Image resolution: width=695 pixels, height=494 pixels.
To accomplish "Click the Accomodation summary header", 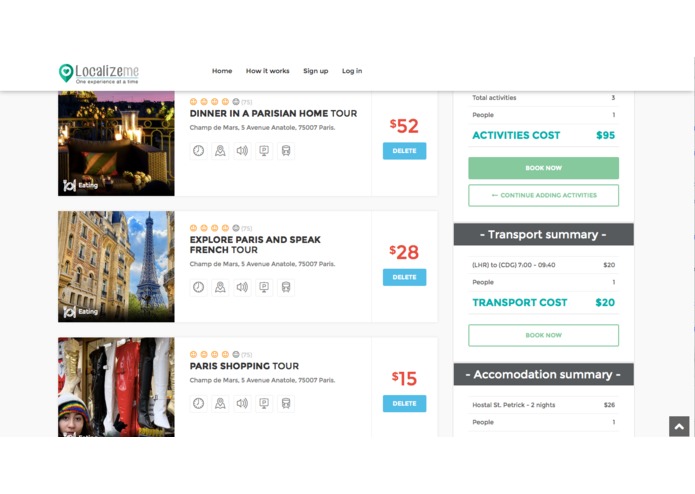I will pyautogui.click(x=543, y=374).
